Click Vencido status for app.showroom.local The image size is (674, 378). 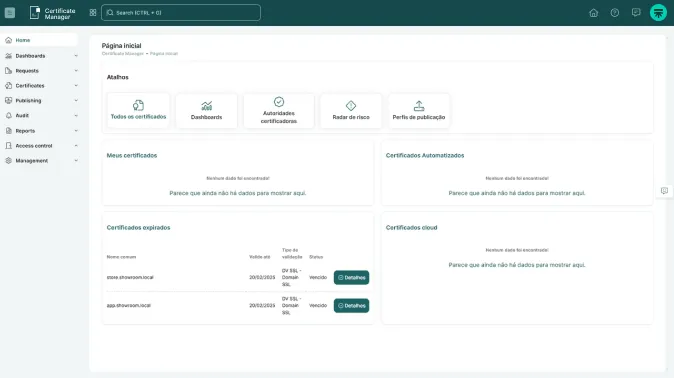318,305
